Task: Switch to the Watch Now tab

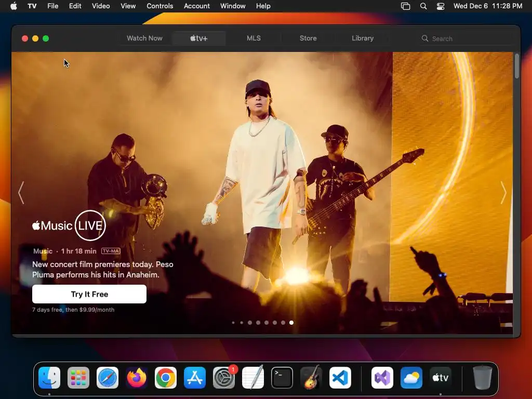Action: click(144, 38)
